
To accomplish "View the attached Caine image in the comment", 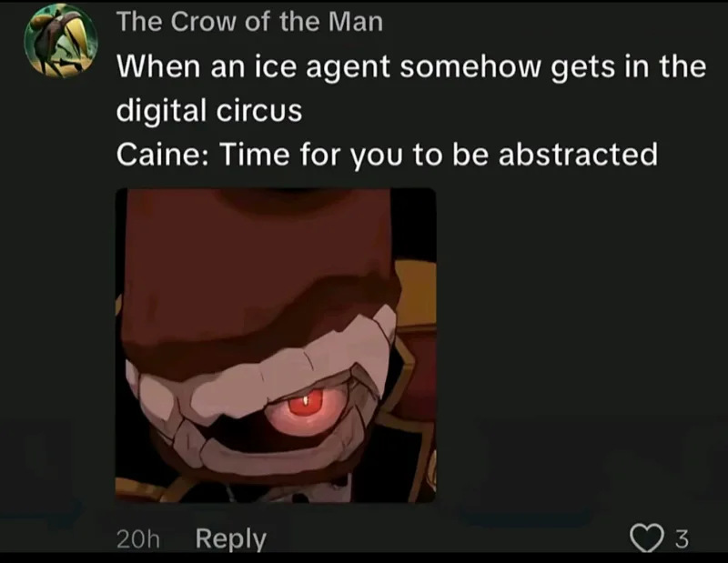I will [x=276, y=345].
